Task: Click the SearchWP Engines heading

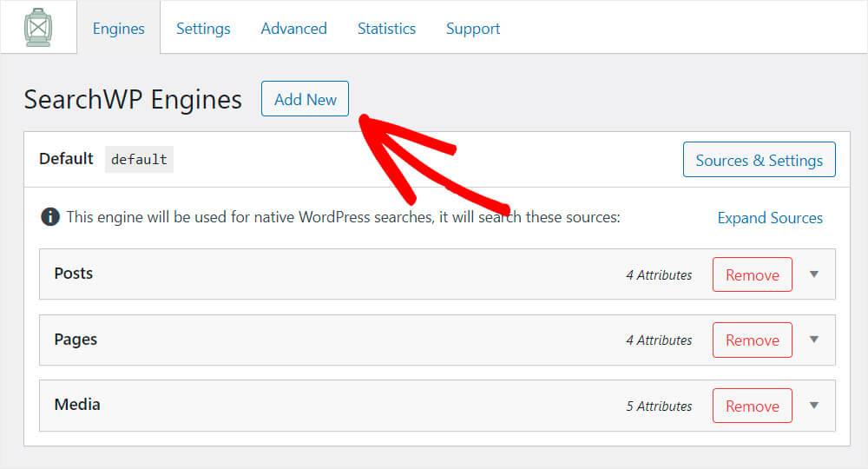Action: 133,100
